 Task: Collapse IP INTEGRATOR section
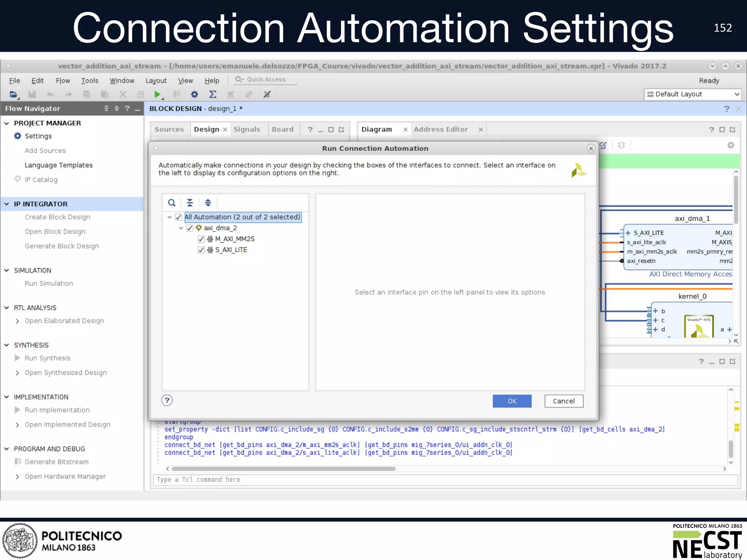click(7, 204)
